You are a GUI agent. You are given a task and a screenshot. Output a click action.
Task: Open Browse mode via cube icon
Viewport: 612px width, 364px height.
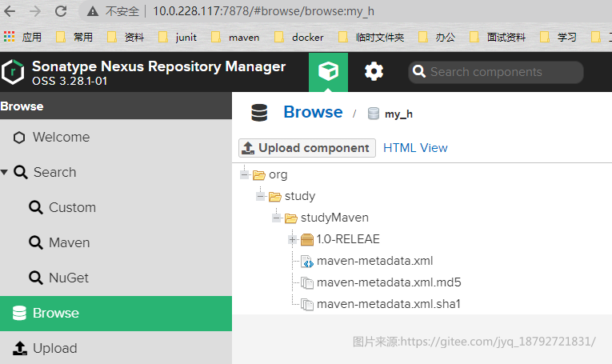(328, 72)
